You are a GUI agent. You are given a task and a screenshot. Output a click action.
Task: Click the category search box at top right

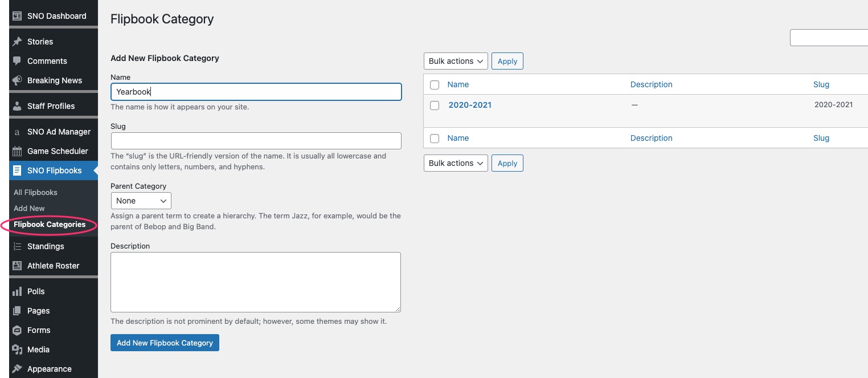tap(829, 38)
